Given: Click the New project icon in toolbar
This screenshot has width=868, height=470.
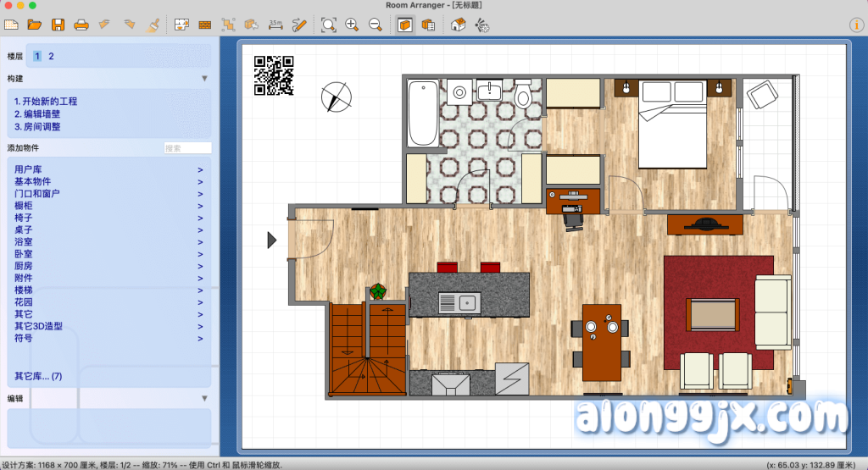Looking at the screenshot, I should pos(11,25).
